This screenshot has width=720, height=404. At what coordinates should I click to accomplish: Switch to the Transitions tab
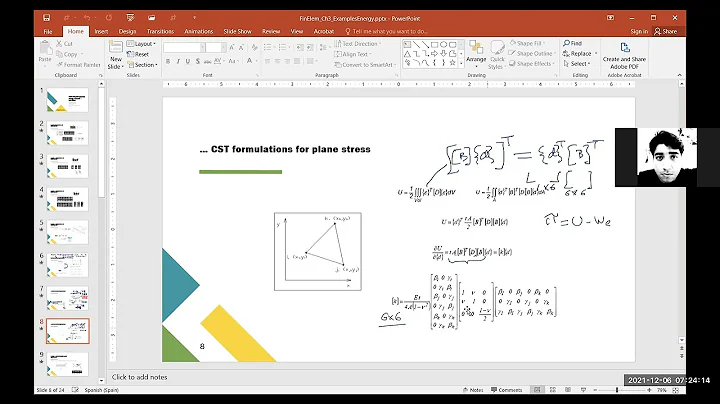coord(160,31)
